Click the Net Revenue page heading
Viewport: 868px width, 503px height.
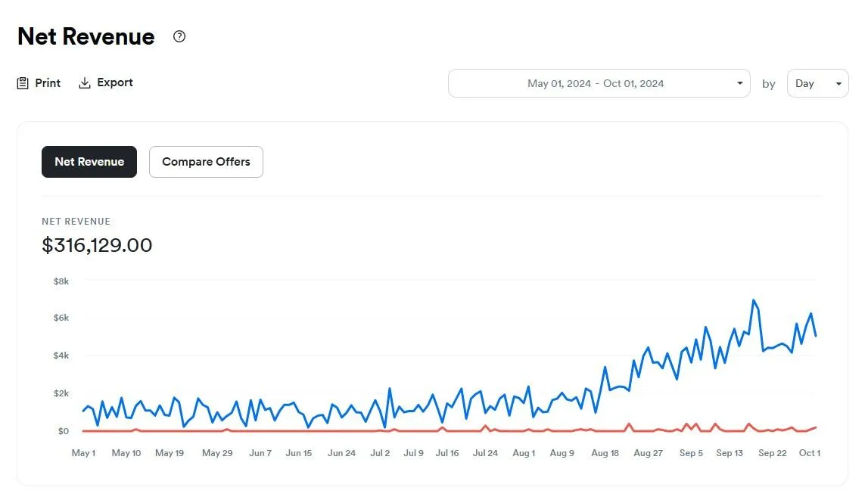pos(86,36)
